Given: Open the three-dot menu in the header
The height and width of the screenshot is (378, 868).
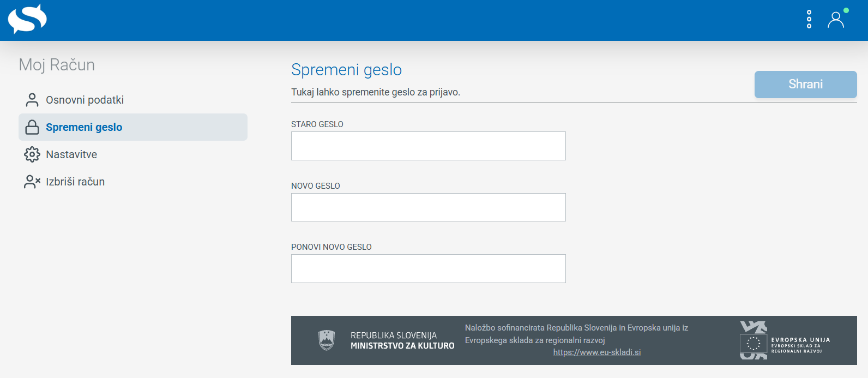Looking at the screenshot, I should (x=809, y=19).
